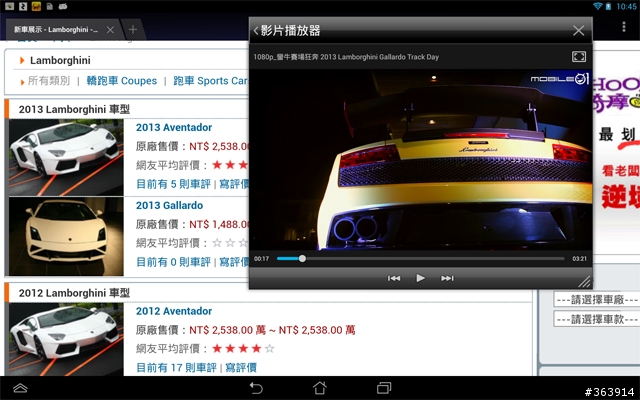Select the 新車展示 - Lamborghini tab

pyautogui.click(x=56, y=29)
